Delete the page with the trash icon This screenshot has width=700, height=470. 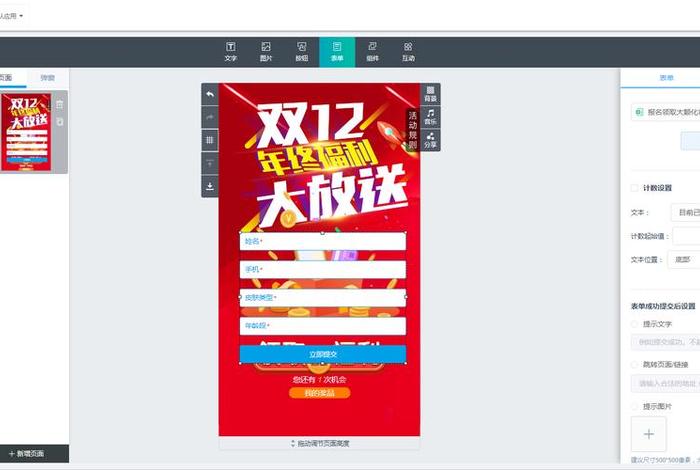(59, 104)
